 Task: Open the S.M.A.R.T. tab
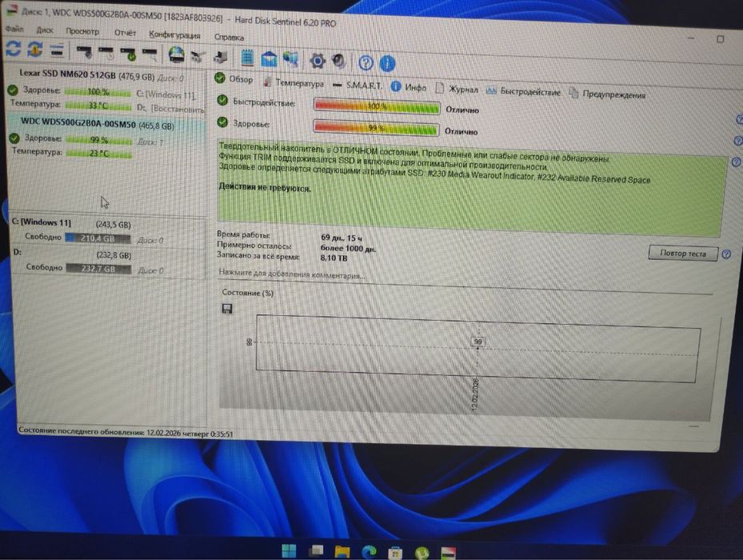pos(358,86)
